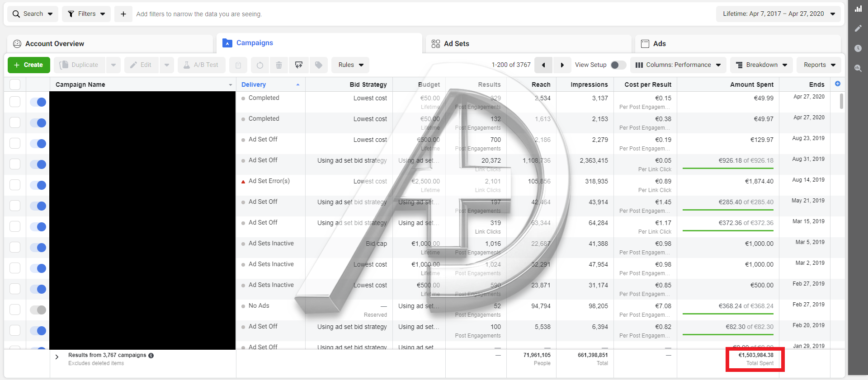Click the trash delete icon in toolbar

(279, 65)
